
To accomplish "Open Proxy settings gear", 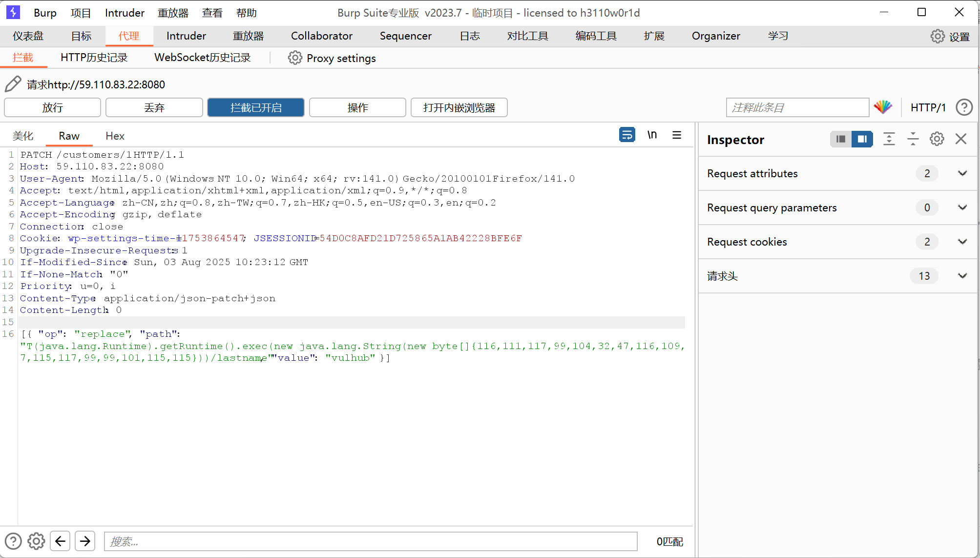I will [x=295, y=58].
